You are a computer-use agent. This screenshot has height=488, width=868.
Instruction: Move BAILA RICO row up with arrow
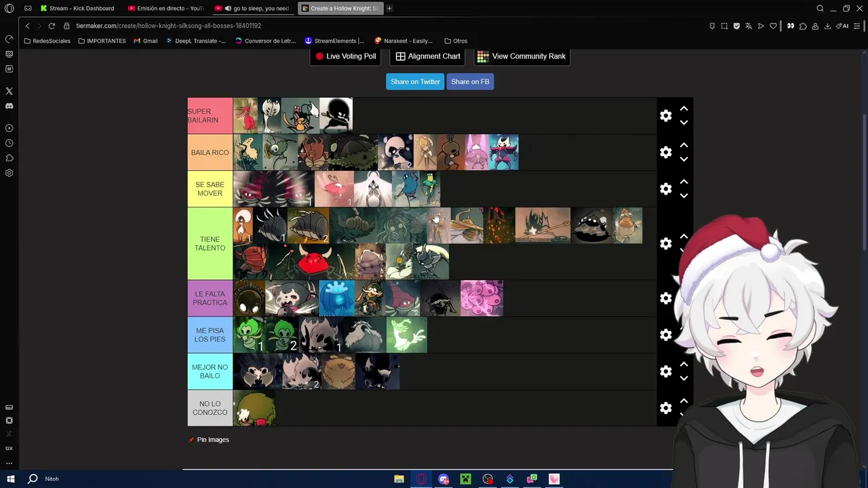(684, 145)
